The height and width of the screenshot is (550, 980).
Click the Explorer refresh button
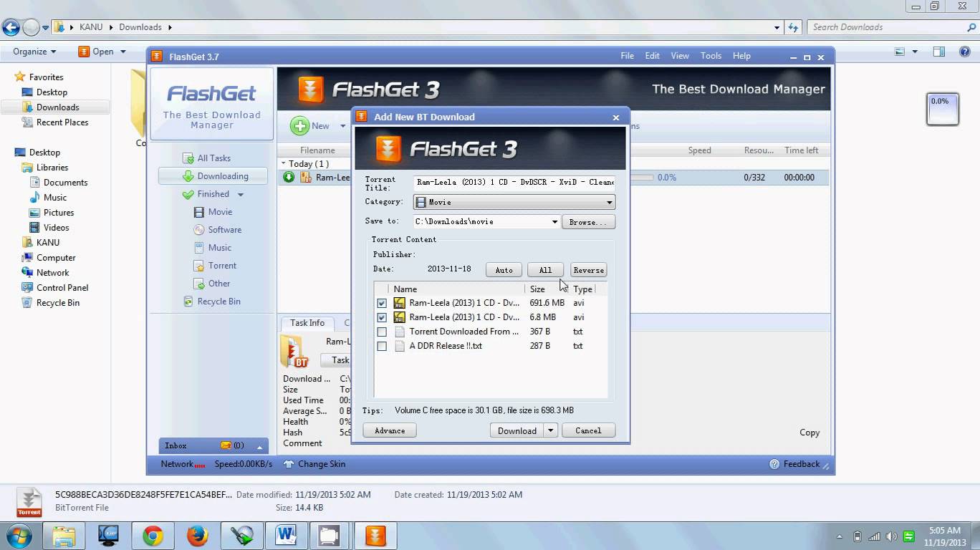(793, 27)
